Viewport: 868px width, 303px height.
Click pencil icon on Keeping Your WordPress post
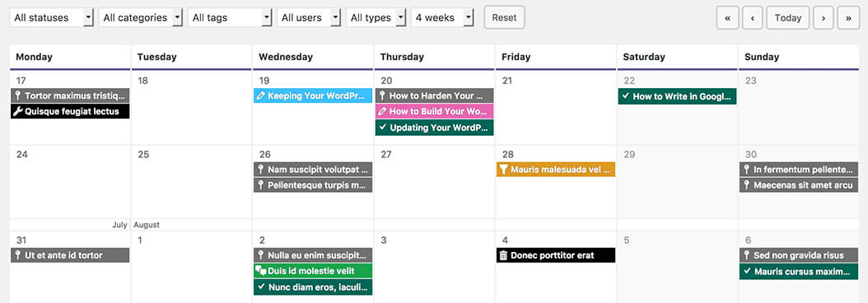tap(261, 96)
